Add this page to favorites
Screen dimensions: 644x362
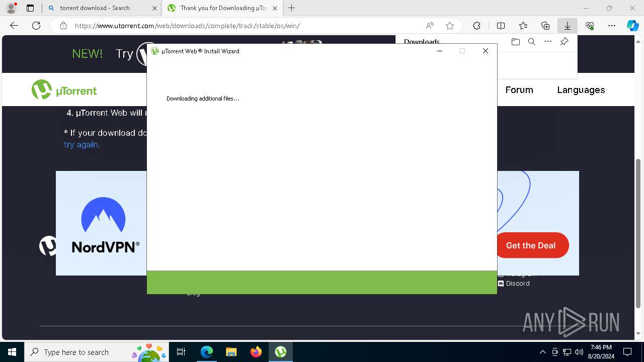(x=450, y=26)
